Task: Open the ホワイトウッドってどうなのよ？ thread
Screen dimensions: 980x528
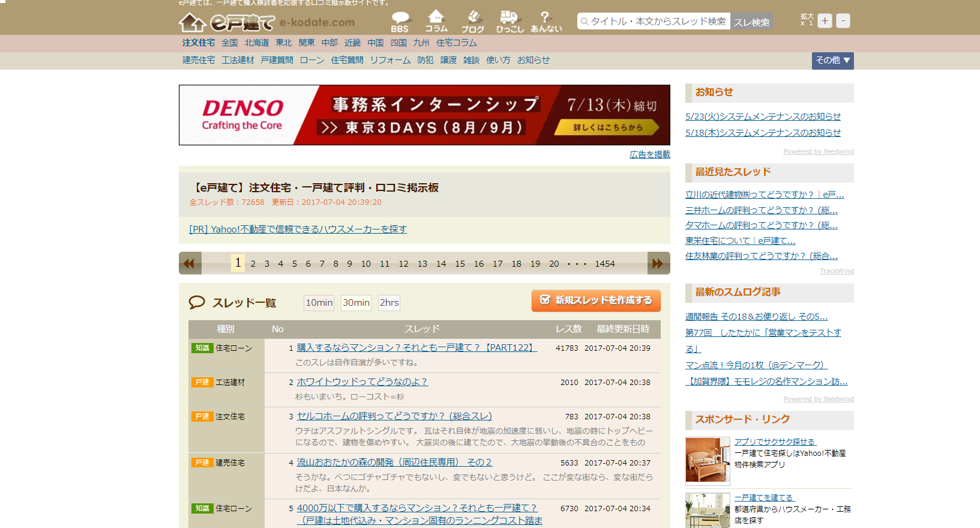Action: 362,382
